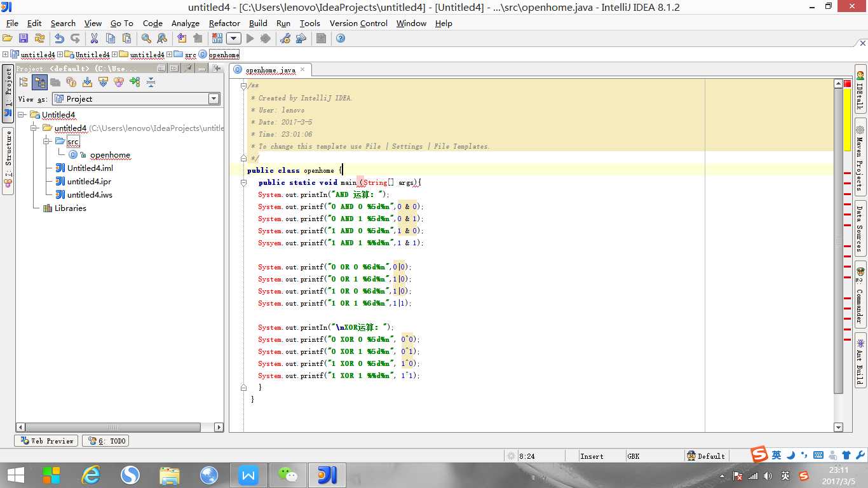868x488 pixels.
Task: Select Libraries node in project tree
Action: pos(70,208)
